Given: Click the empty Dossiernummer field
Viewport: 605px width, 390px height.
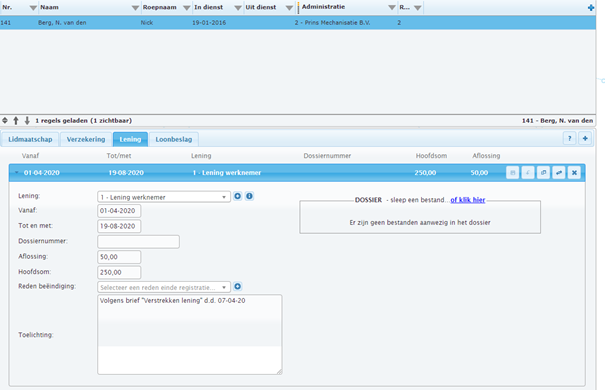Looking at the screenshot, I should (x=139, y=241).
